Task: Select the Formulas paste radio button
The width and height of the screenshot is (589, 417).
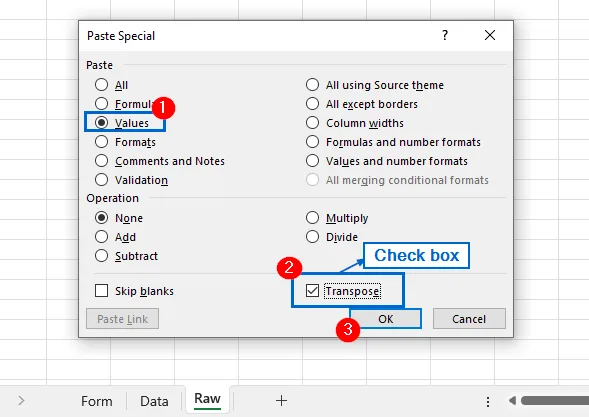Action: click(101, 104)
